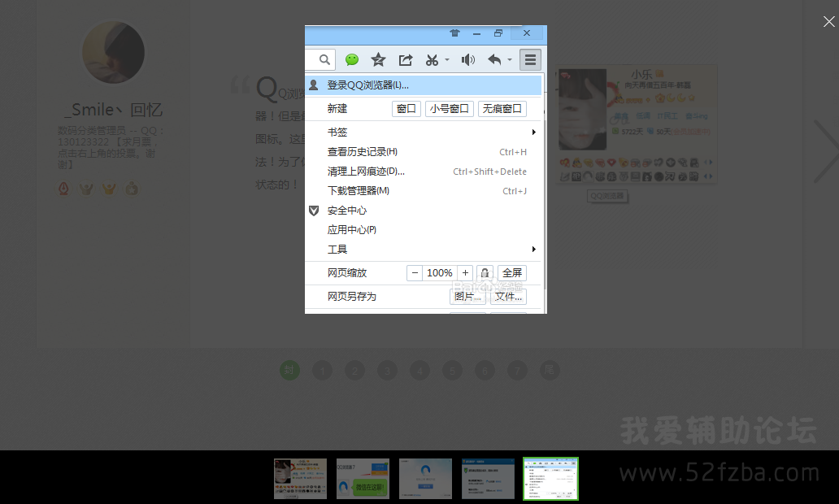Image resolution: width=839 pixels, height=504 pixels.
Task: Open the author avatar picture
Action: pos(114,53)
